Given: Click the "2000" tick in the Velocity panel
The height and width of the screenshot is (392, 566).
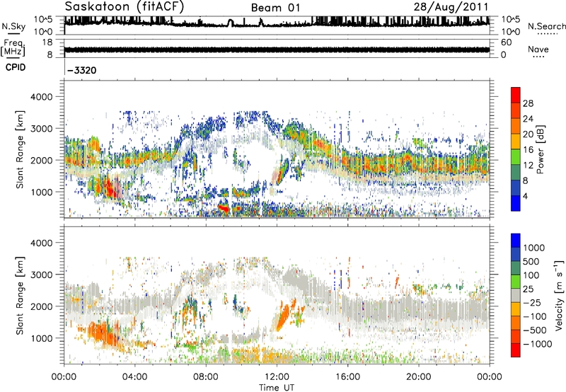Looking at the screenshot, I should pyautogui.click(x=41, y=306).
